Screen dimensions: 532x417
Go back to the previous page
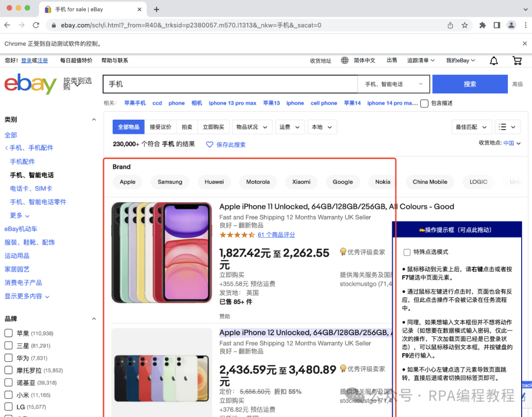point(7,25)
